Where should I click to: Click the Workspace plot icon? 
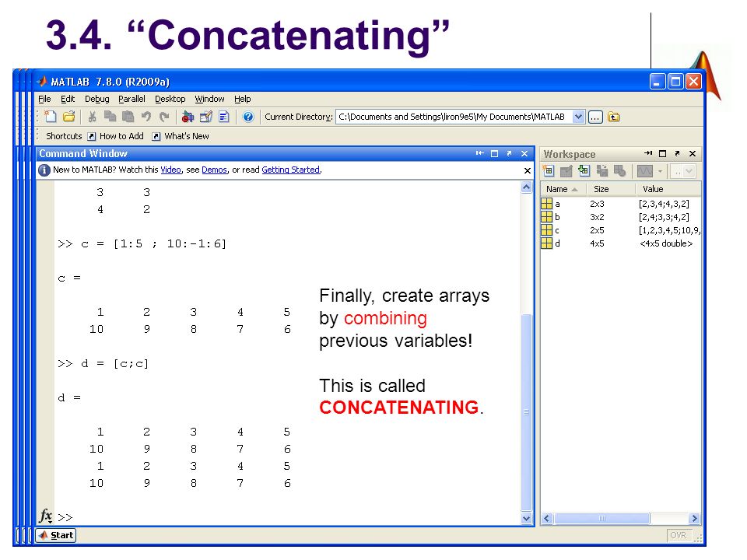644,171
